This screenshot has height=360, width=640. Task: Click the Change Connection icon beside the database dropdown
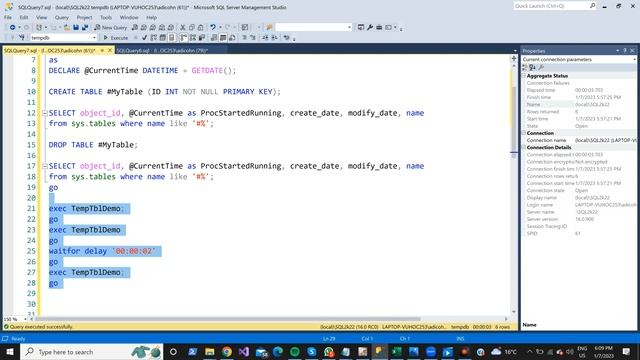(21, 38)
